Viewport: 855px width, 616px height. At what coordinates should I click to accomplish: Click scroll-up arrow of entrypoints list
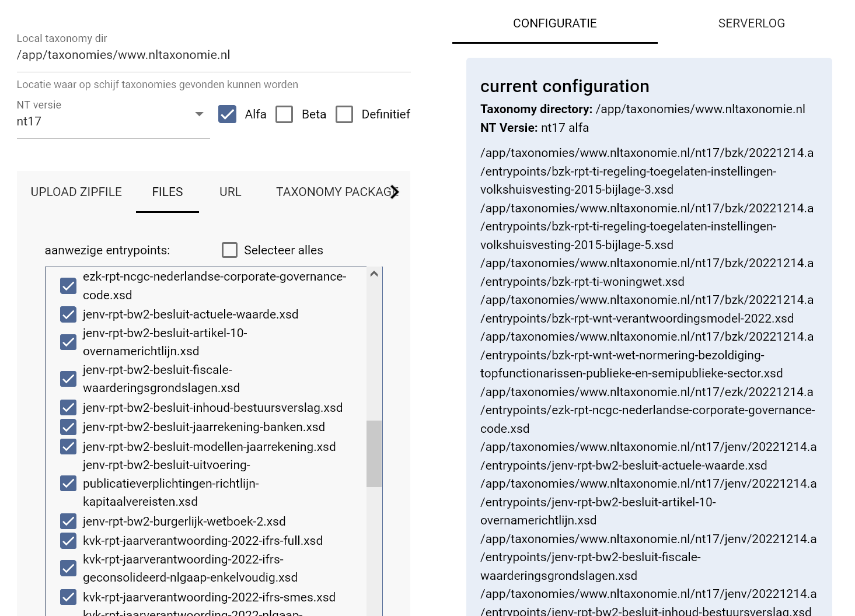click(374, 274)
